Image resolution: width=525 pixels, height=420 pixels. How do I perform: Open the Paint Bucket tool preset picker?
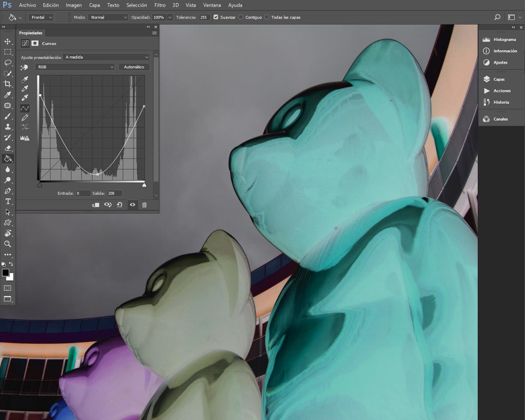click(15, 17)
